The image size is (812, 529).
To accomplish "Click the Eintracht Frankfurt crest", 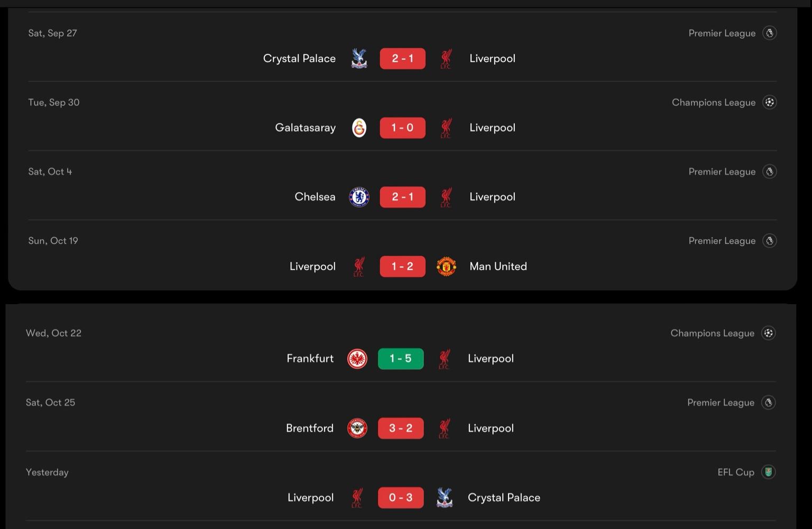I will [357, 359].
